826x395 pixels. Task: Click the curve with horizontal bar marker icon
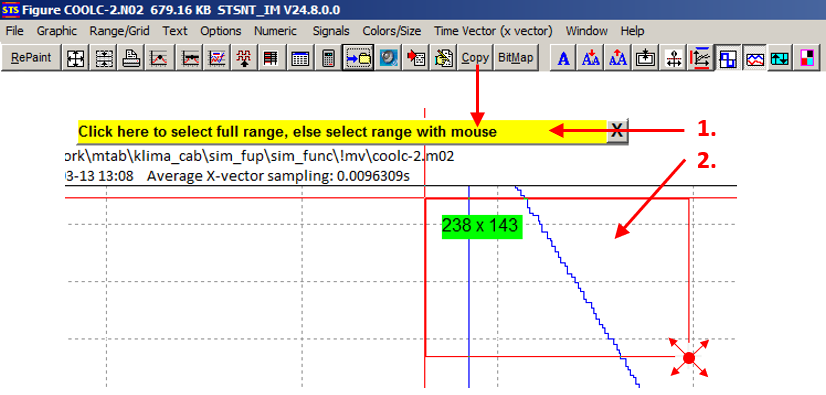(190, 58)
